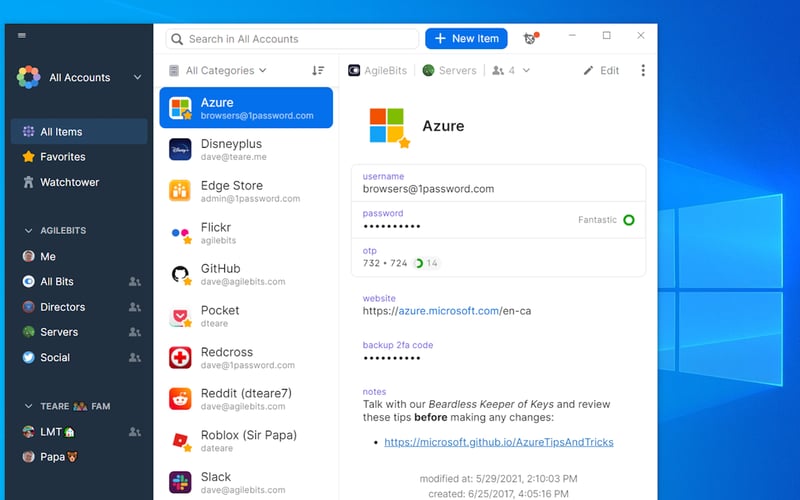Click the Fantastic password strength indicator
This screenshot has height=500, width=800.
tap(606, 220)
